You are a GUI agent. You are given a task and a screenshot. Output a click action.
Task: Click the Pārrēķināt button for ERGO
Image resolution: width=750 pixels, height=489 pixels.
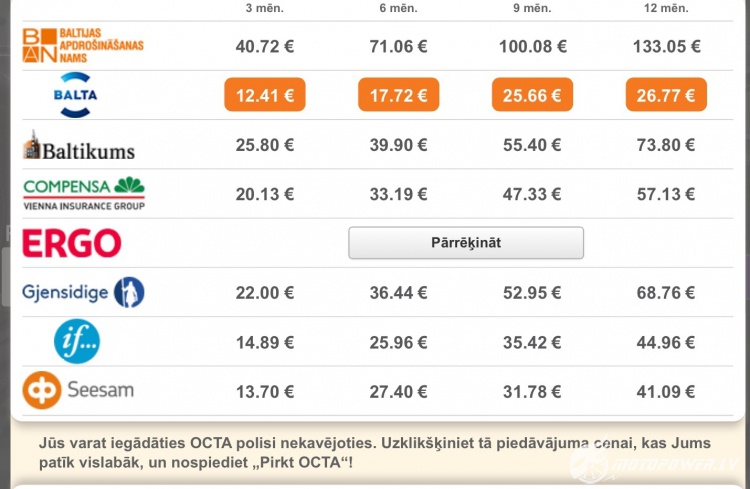466,243
